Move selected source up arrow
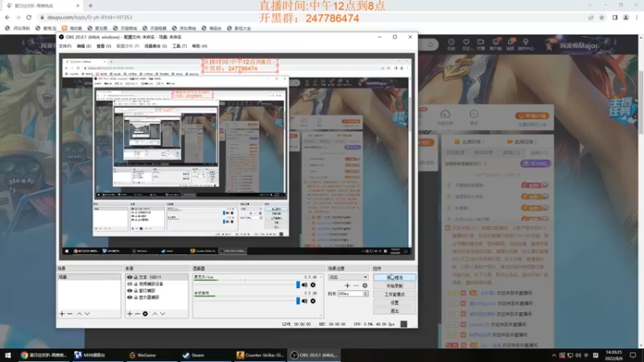This screenshot has height=362, width=644. [155, 314]
